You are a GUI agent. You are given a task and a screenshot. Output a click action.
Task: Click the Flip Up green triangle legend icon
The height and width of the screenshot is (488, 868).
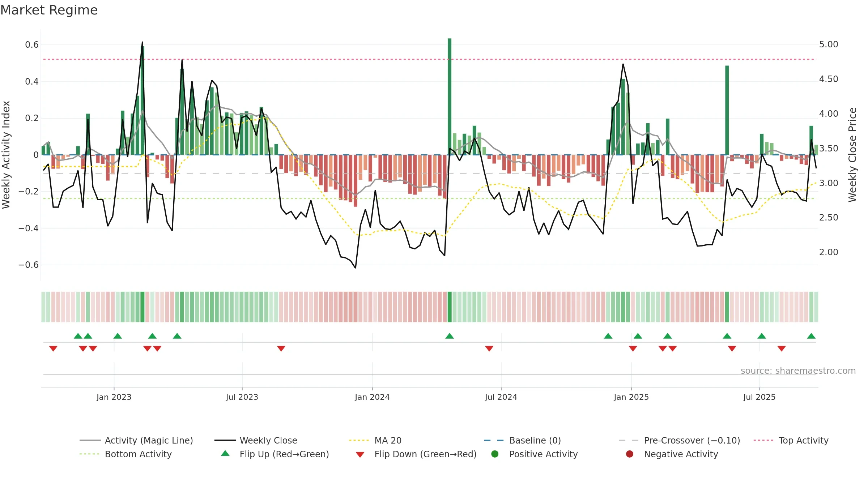pos(225,453)
